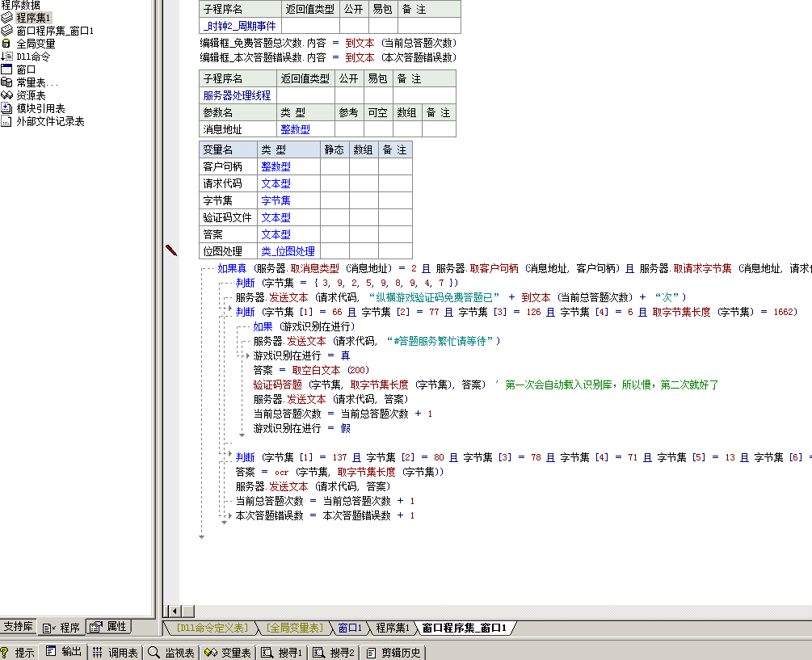Open the 输出 output pane
Screen dimensions: 812x660
(x=64, y=652)
